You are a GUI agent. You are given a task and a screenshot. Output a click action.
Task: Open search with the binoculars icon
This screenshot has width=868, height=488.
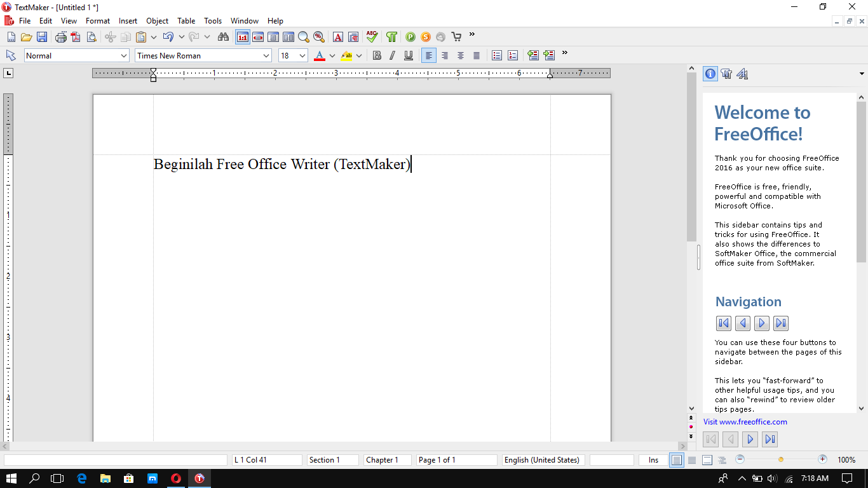click(x=223, y=37)
